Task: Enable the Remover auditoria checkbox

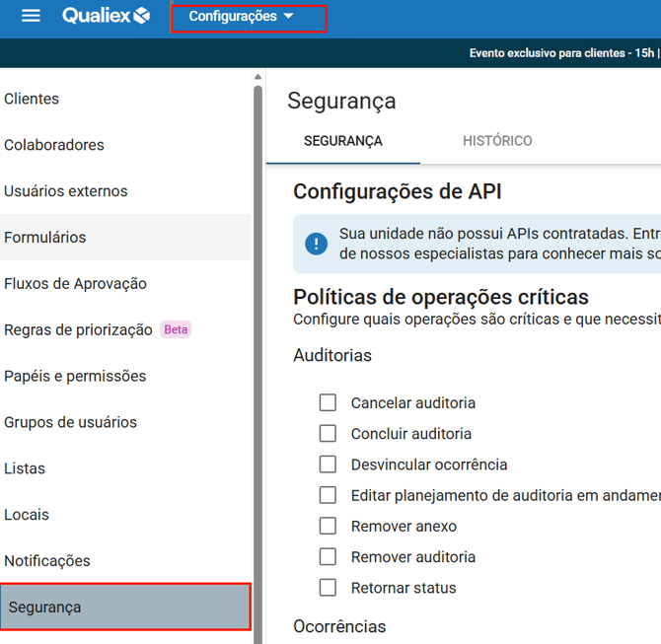Action: pos(328,556)
